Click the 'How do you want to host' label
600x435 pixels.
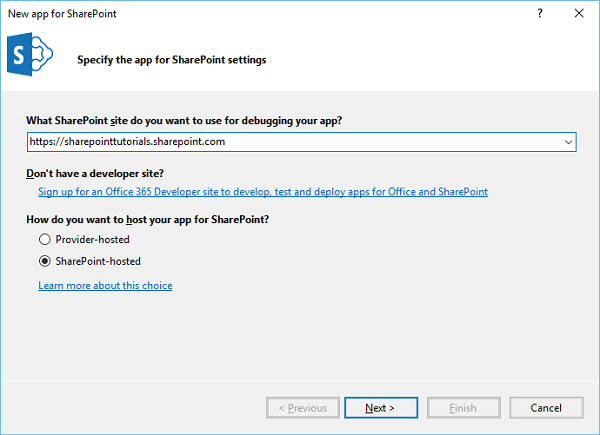[161, 219]
